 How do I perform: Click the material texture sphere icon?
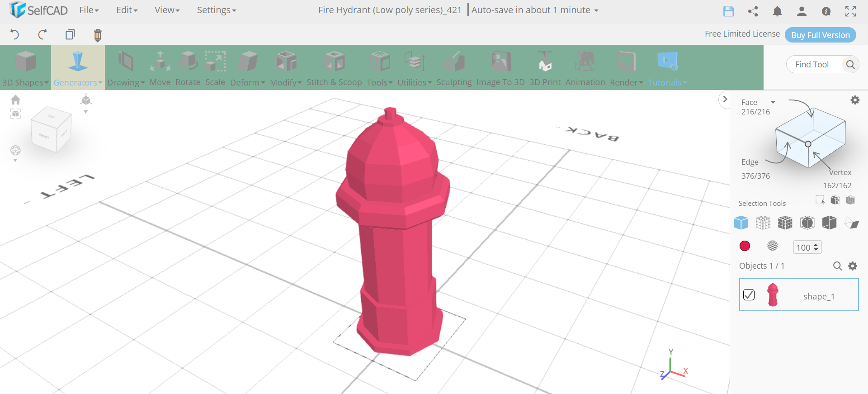point(773,246)
